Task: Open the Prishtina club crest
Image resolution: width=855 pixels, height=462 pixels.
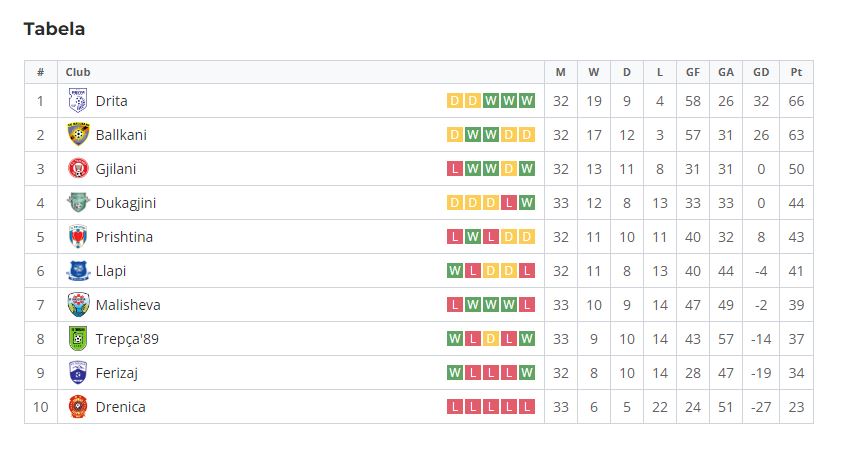Action: [78, 237]
